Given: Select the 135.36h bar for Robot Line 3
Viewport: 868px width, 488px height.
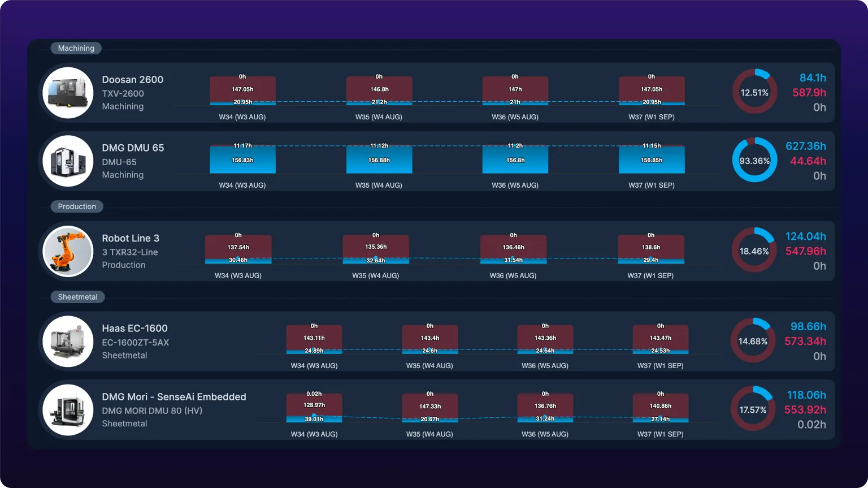Looking at the screenshot, I should [376, 247].
